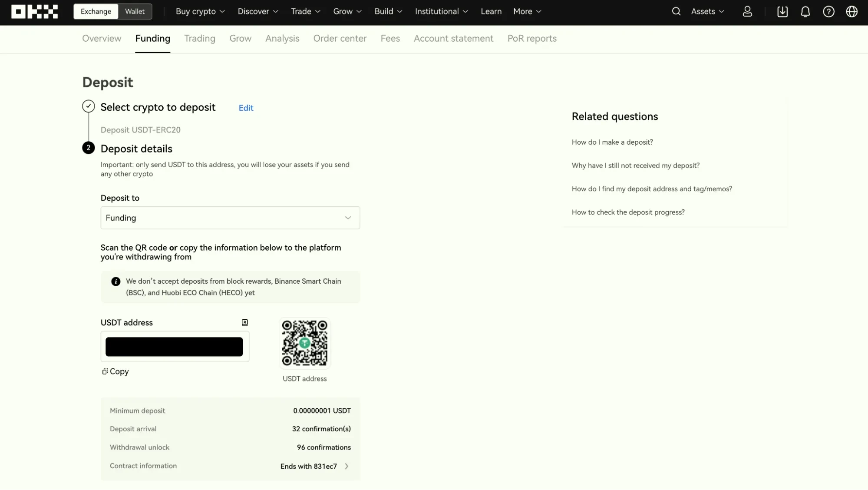This screenshot has height=490, width=868.
Task: Open the user profile icon
Action: coord(747,12)
